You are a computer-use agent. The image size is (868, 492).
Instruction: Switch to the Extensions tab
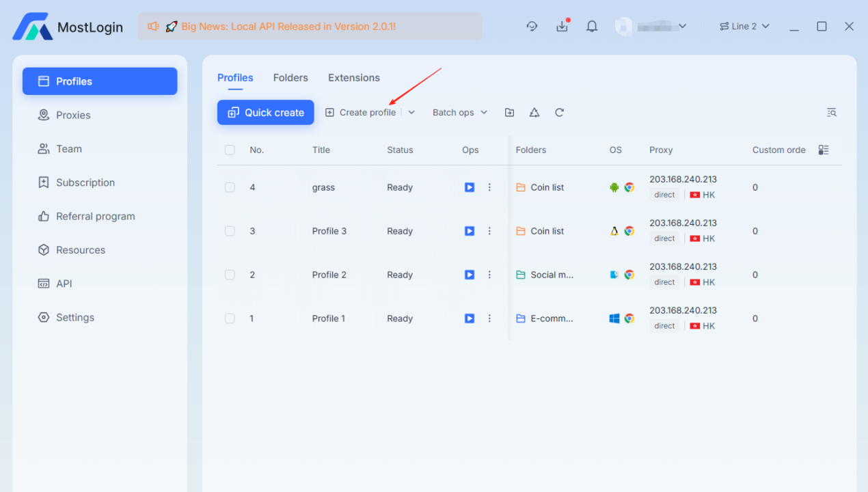click(x=354, y=78)
